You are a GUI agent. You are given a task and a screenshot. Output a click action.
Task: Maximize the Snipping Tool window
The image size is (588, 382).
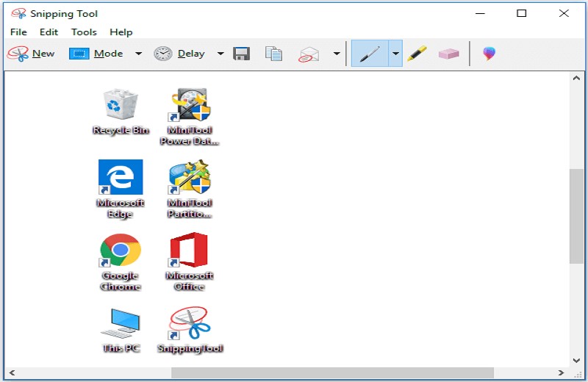point(521,13)
